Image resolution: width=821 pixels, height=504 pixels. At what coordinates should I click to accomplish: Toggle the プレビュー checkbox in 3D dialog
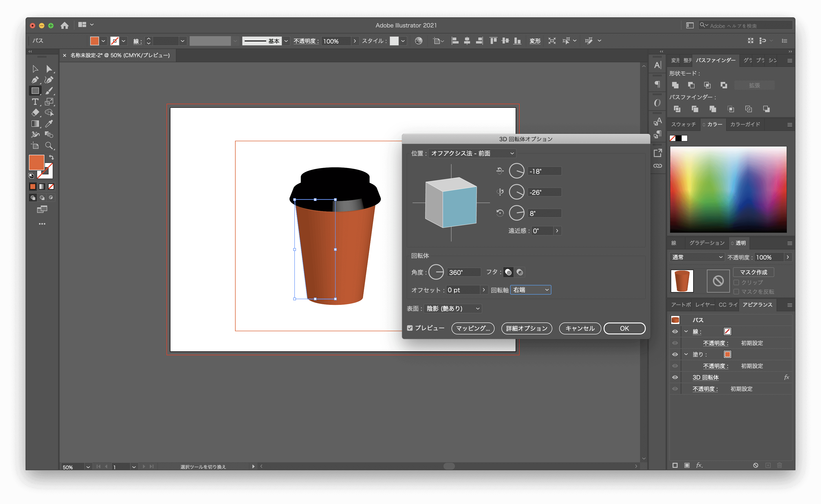[x=410, y=328]
